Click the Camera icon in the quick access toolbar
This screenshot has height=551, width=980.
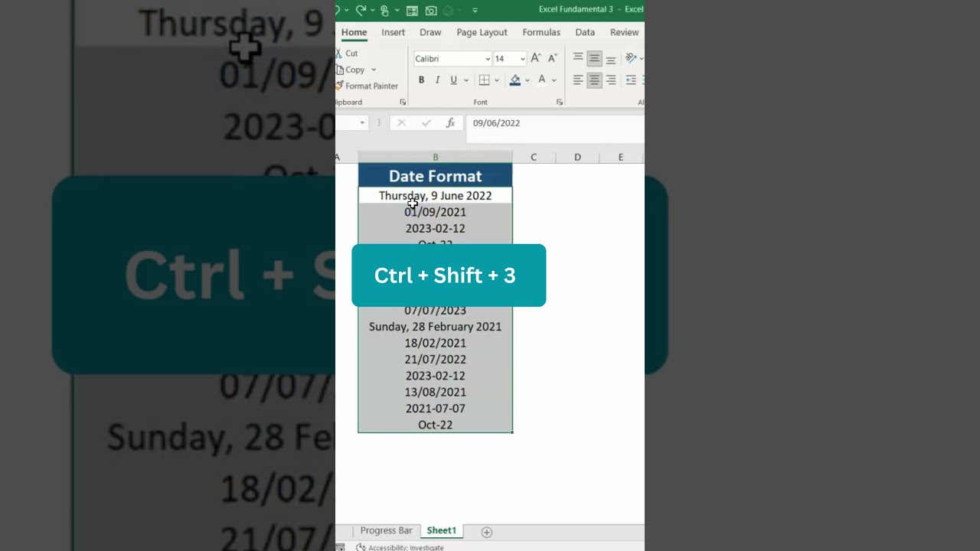[x=431, y=10]
